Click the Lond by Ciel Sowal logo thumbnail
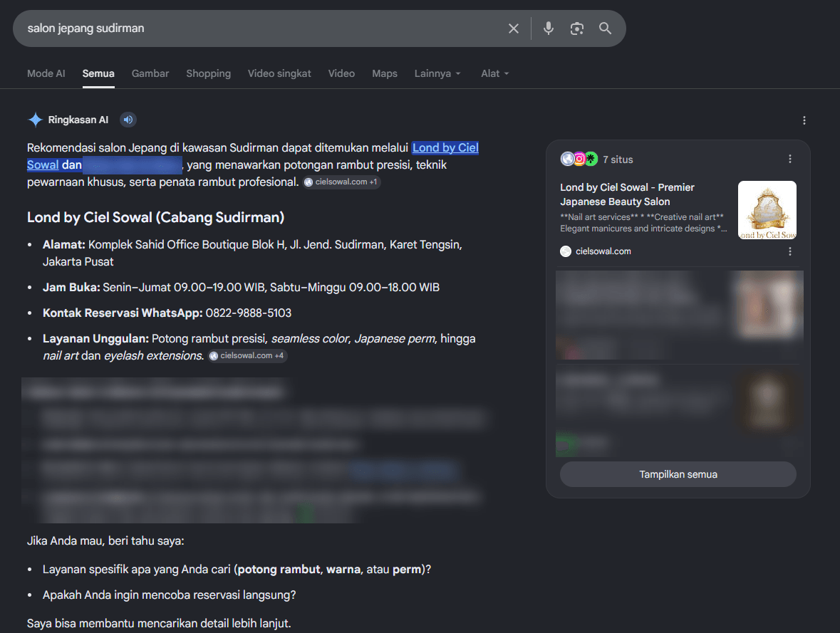Screen dimensions: 840x633 click(x=767, y=210)
